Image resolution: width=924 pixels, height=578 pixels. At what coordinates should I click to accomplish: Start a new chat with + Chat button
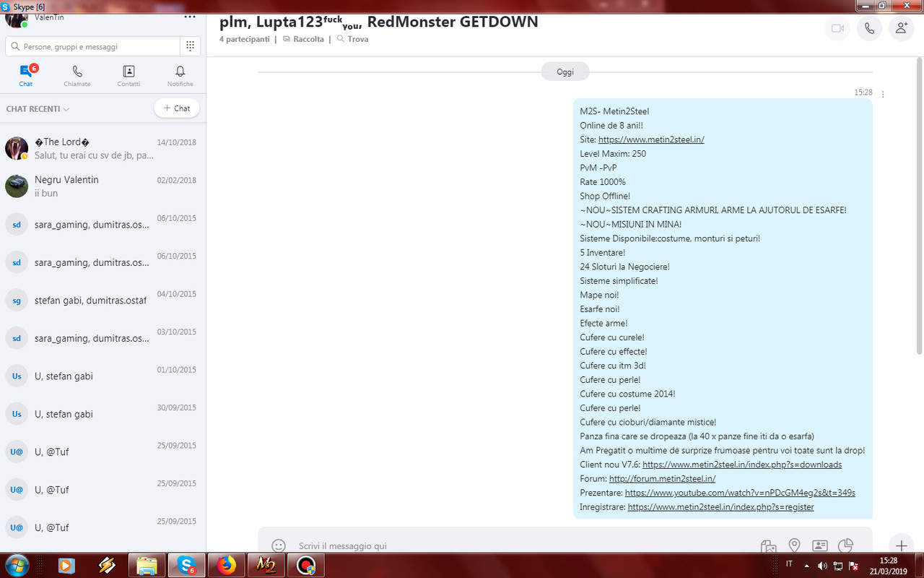[176, 108]
